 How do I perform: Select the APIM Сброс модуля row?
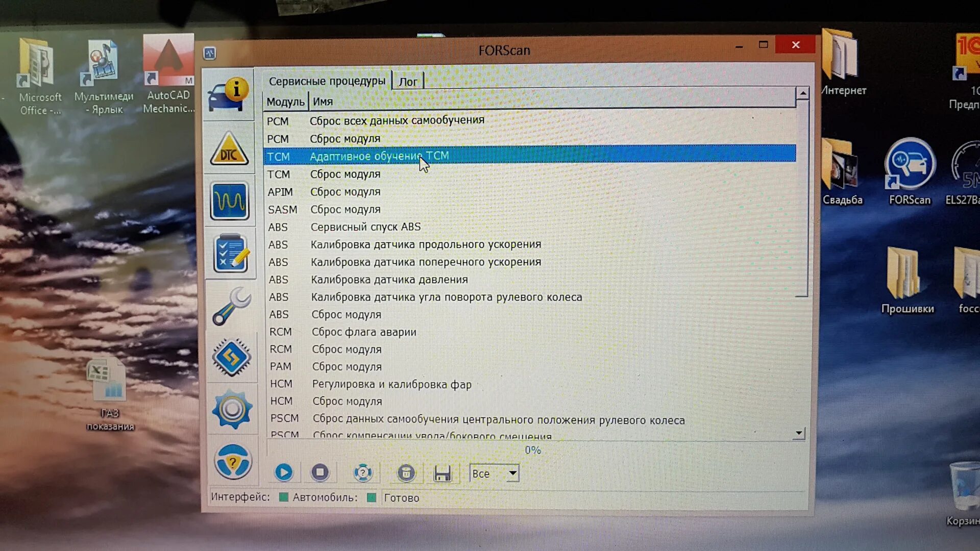[x=529, y=192]
